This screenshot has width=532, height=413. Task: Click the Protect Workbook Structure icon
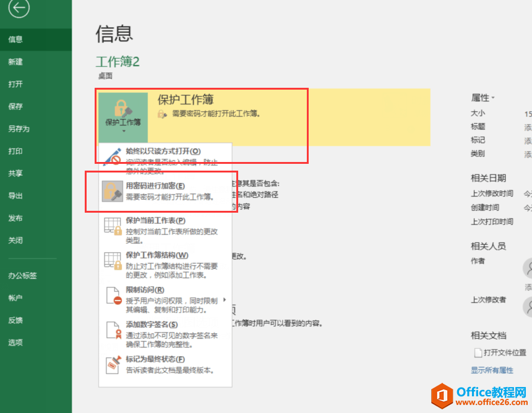pos(113,261)
